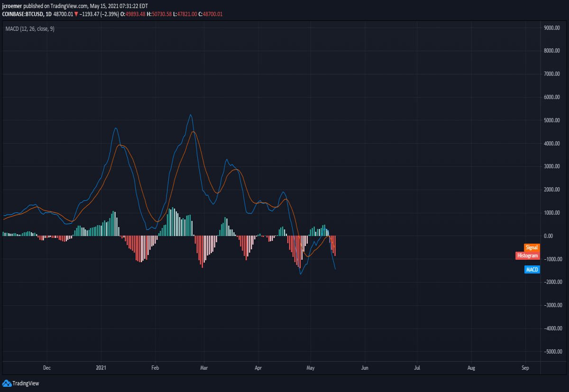Select the Sep label on time axis

(x=525, y=367)
